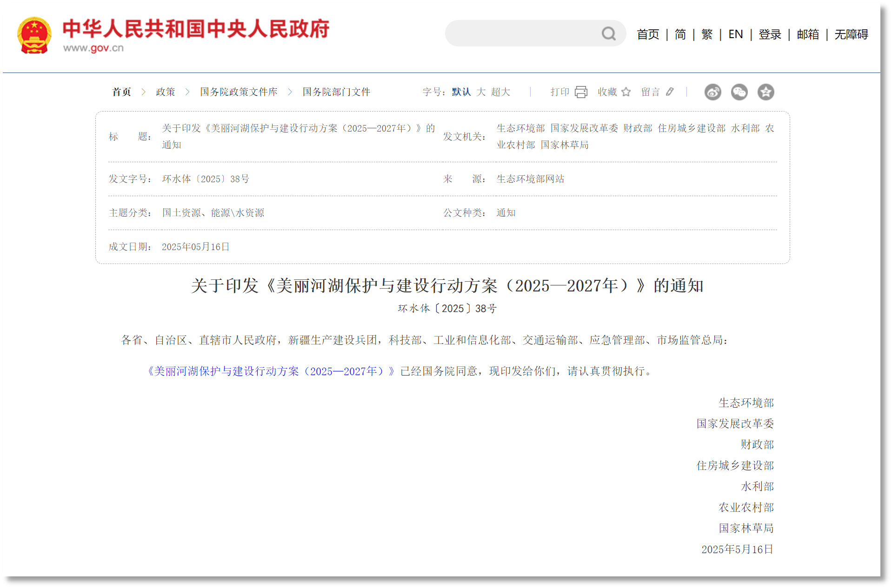Share page via WeChat icon
The image size is (892, 588).
(x=739, y=92)
